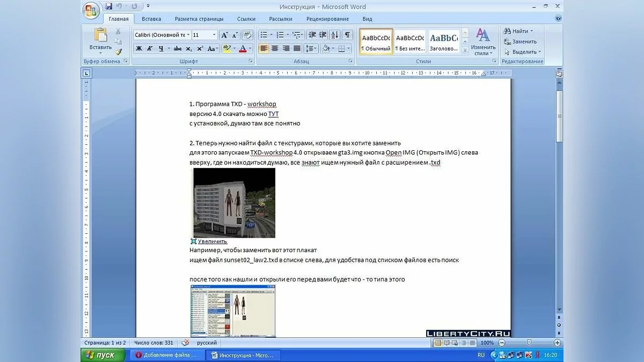
Task: Click the Найти button
Action: click(x=518, y=31)
